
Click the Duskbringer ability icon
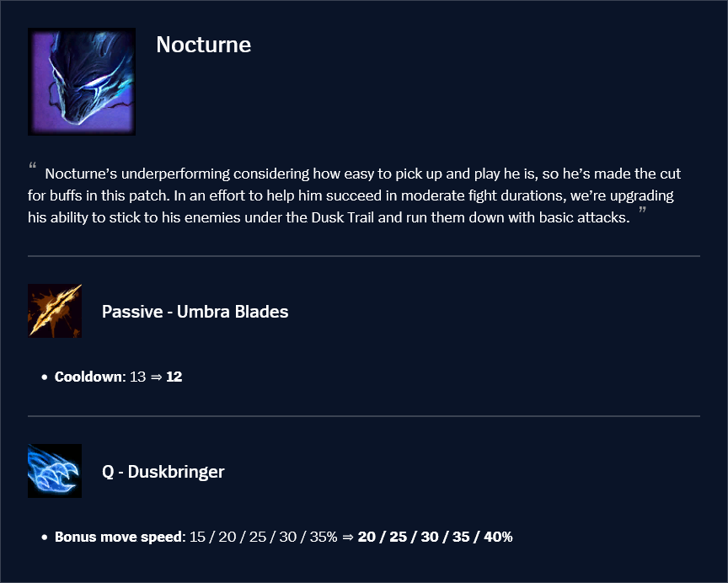click(55, 471)
